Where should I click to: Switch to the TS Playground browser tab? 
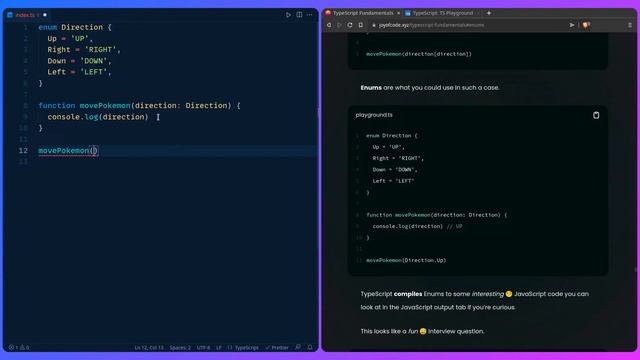[x=442, y=13]
